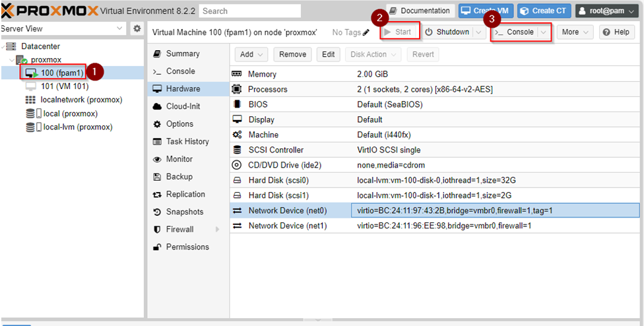Click the Memory row RAM icon
Screen dimensions: 644x326
(237, 75)
